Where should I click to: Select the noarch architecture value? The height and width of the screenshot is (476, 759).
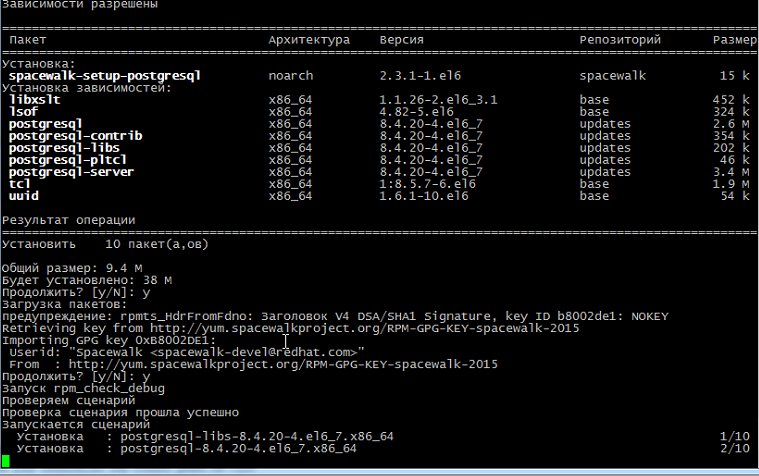[x=290, y=76]
